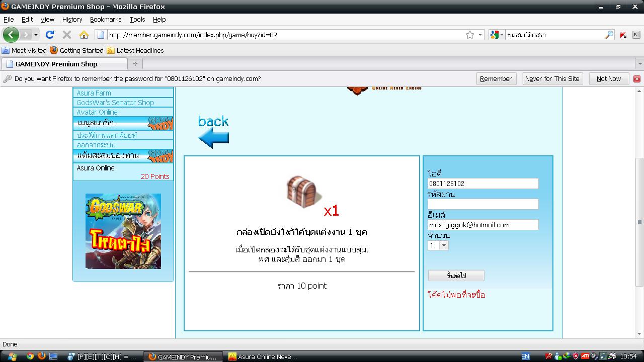Click ออกจากระบบ logout link
This screenshot has height=362, width=644.
pos(96,145)
